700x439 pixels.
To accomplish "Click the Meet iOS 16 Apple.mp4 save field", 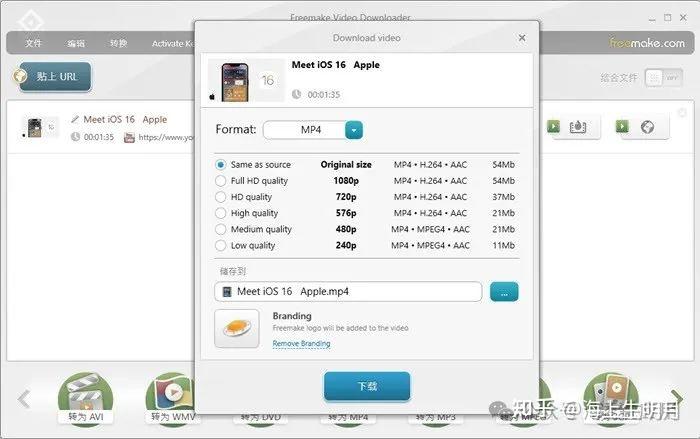I will point(348,292).
